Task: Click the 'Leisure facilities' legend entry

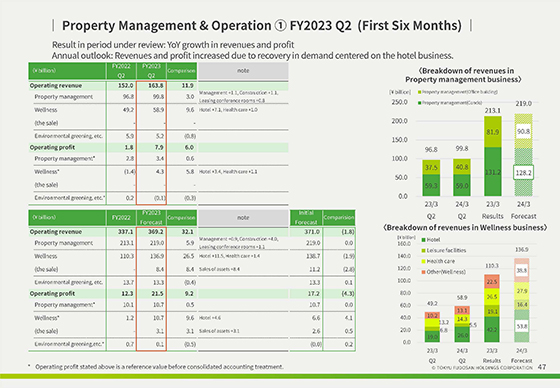Action: pyautogui.click(x=444, y=250)
